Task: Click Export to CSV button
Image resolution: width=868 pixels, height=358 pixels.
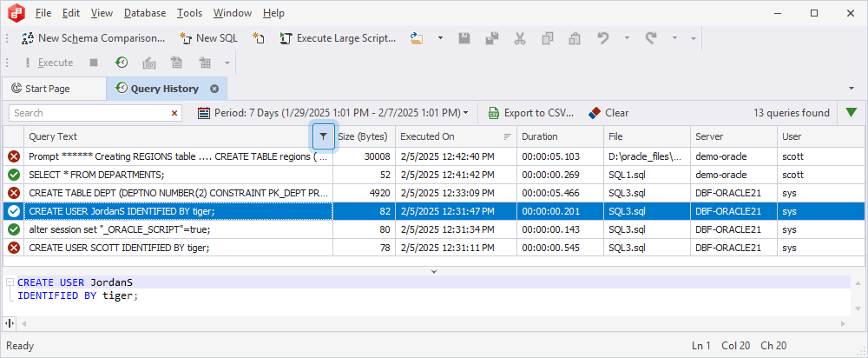Action: (531, 113)
